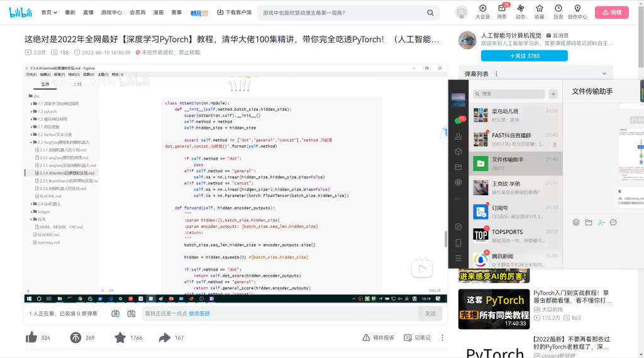Viewport: 644px width, 358px height.
Task: Click the bilibili logo in header
Action: pyautogui.click(x=21, y=13)
